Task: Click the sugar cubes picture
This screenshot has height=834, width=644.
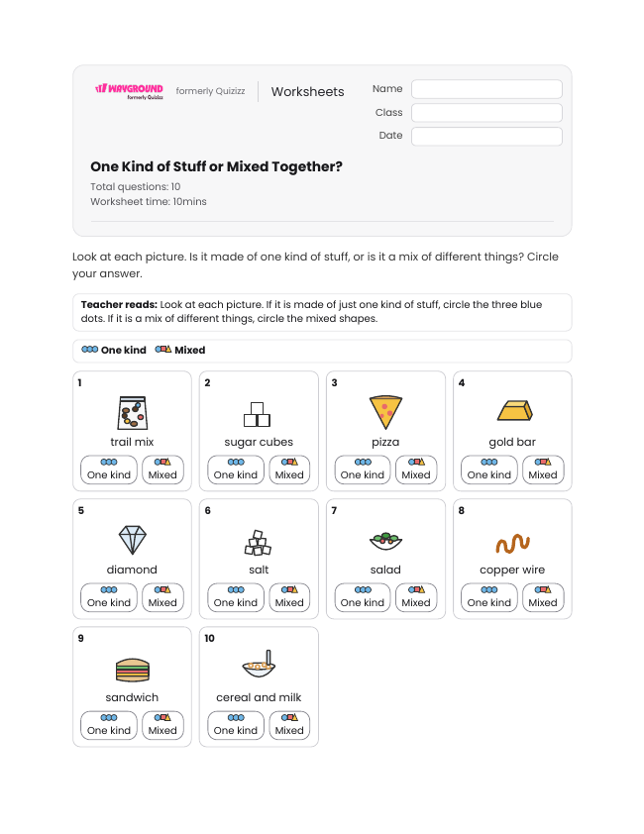Action: point(257,414)
